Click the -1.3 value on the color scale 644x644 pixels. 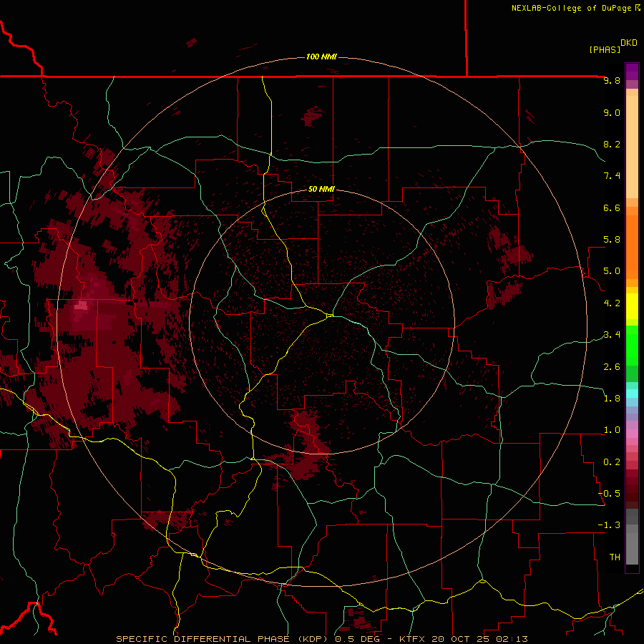coord(610,525)
